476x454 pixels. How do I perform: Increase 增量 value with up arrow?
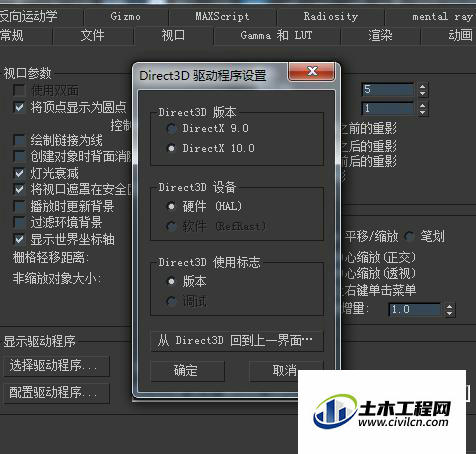pyautogui.click(x=449, y=306)
